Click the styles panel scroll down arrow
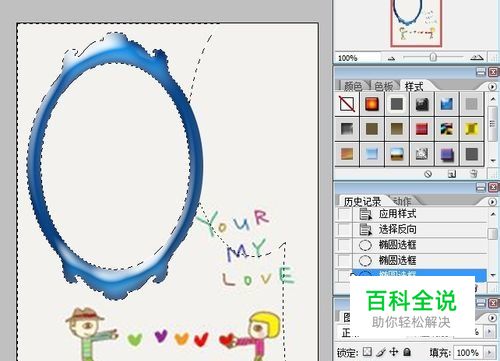 coord(493,161)
